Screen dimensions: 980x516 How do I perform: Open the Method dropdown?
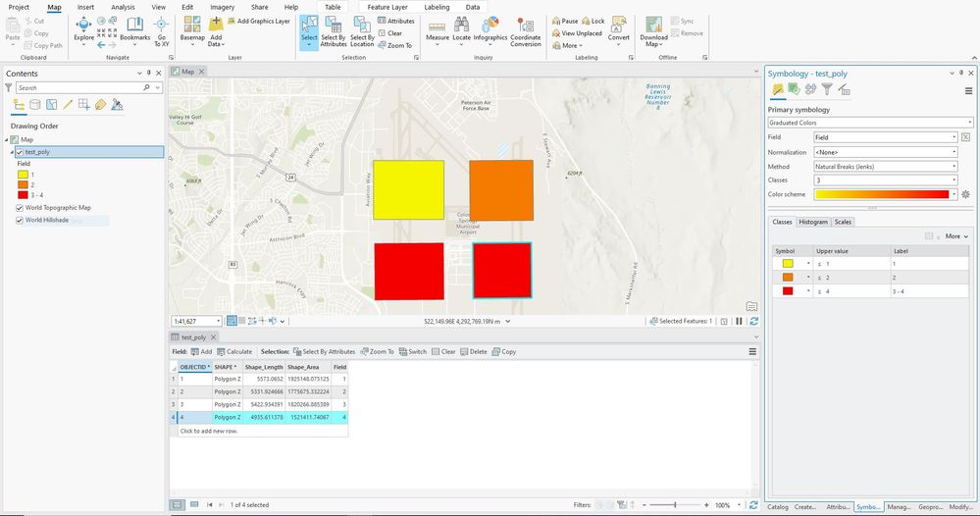886,167
